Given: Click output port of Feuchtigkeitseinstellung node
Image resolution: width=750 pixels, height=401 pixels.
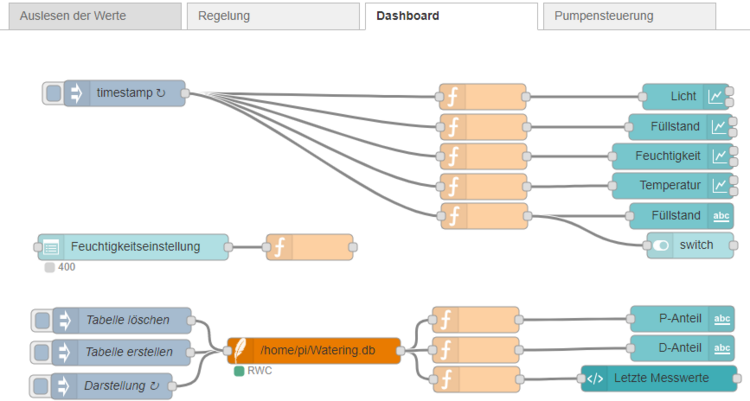Looking at the screenshot, I should click(x=228, y=246).
